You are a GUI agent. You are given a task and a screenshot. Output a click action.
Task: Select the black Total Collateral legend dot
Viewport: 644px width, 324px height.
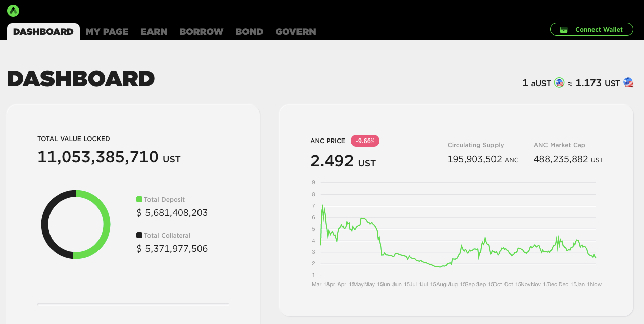140,235
